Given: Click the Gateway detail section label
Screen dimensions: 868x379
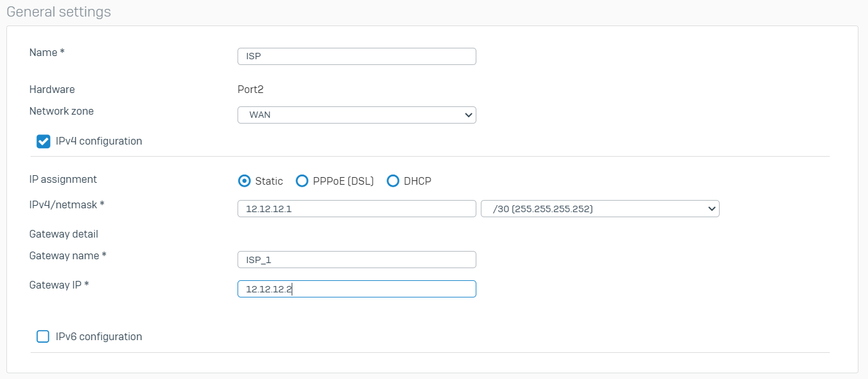Looking at the screenshot, I should click(64, 234).
